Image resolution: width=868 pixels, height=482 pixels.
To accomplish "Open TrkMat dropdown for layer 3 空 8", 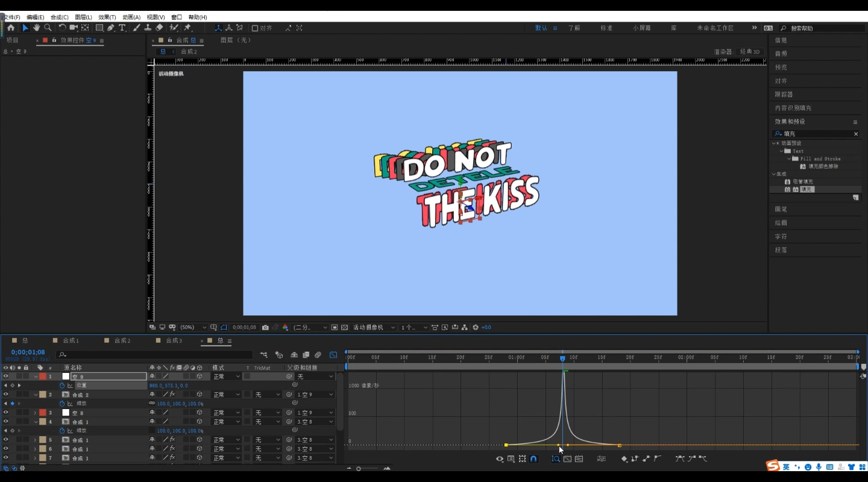I will (267, 413).
